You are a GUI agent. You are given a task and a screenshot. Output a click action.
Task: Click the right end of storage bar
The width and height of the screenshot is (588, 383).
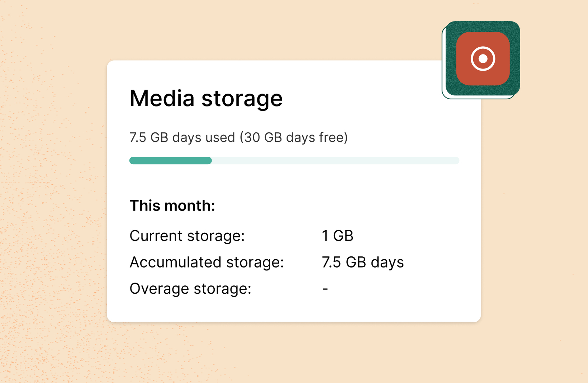[456, 160]
